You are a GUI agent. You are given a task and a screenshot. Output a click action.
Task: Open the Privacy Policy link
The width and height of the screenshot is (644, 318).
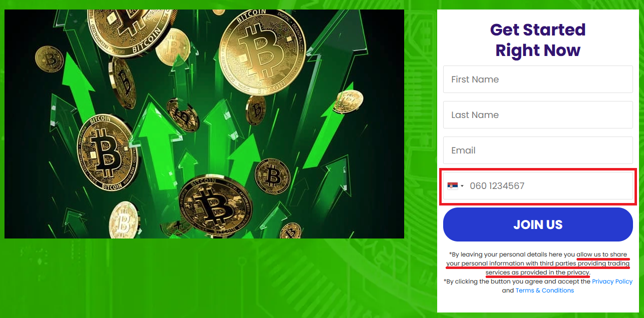click(x=612, y=281)
